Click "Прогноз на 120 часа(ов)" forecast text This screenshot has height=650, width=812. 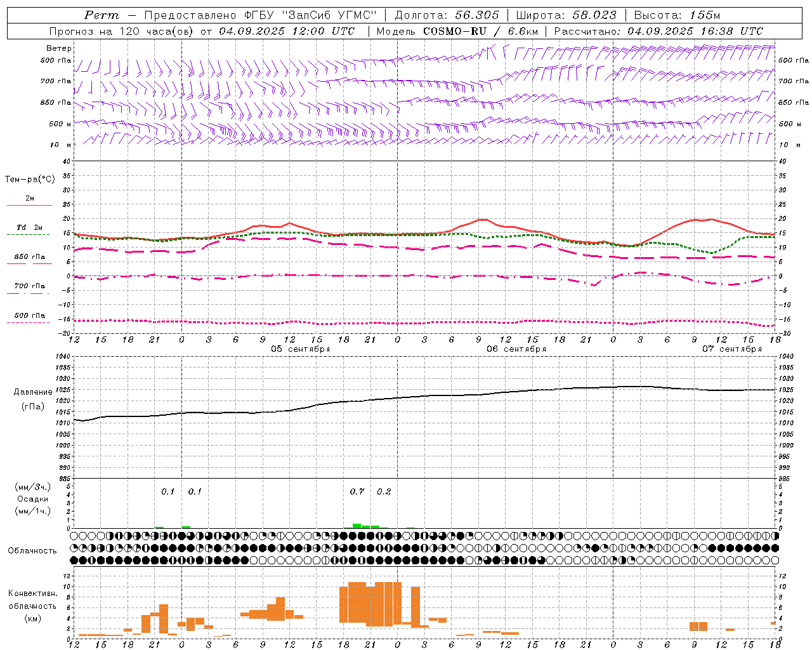point(121,31)
